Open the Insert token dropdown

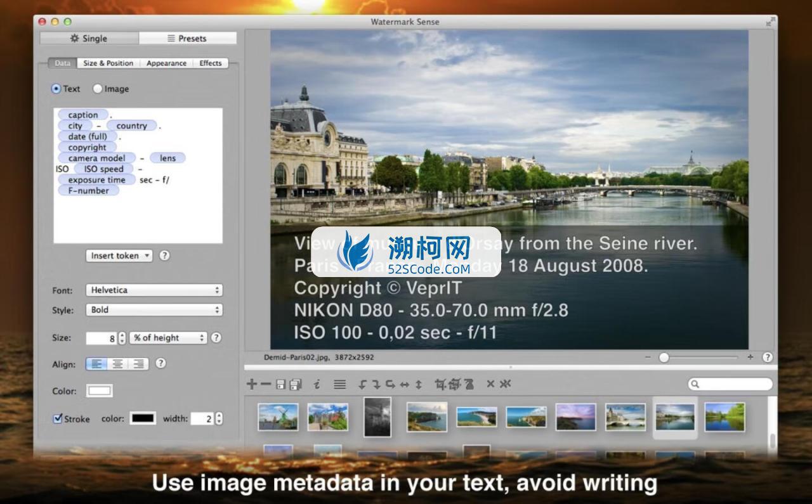tap(119, 255)
